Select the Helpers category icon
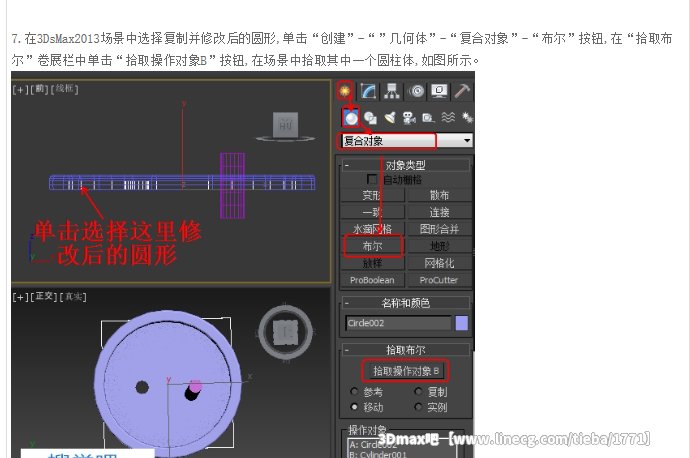This screenshot has height=458, width=690. 428,117
